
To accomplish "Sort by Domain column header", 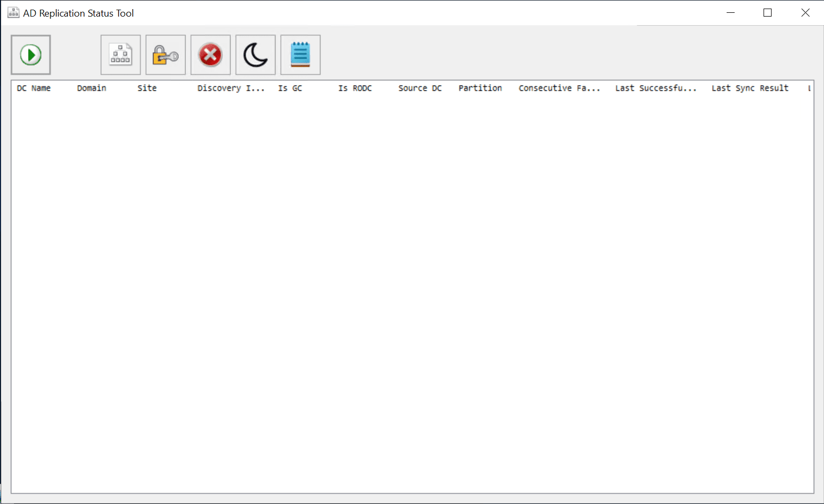I will (91, 88).
